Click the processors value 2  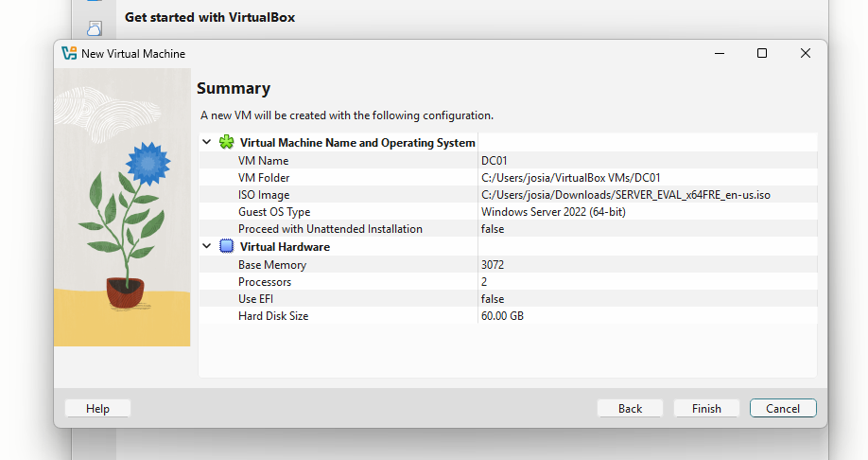(484, 282)
